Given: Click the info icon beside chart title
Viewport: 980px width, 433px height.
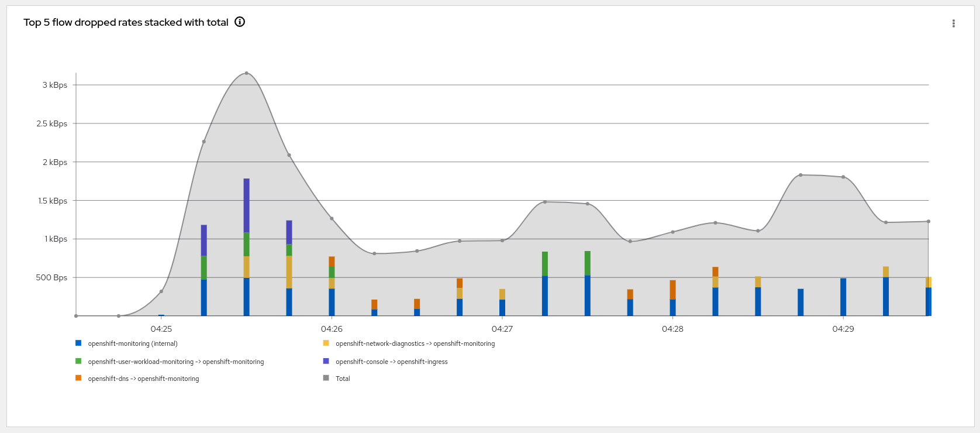Looking at the screenshot, I should click(240, 22).
